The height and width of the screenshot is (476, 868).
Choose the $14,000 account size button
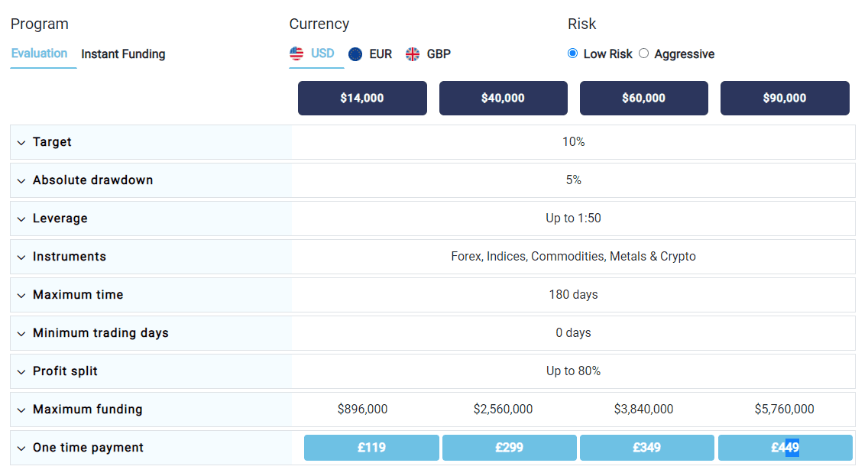(x=363, y=98)
